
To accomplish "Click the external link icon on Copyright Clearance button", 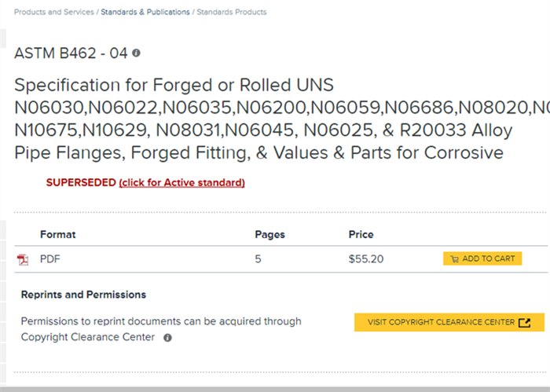I will [x=524, y=323].
